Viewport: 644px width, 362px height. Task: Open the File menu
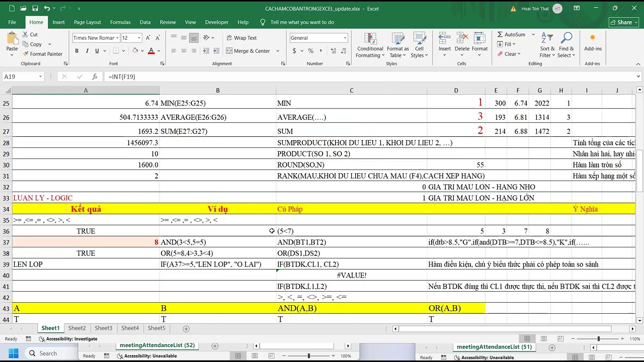(12, 22)
